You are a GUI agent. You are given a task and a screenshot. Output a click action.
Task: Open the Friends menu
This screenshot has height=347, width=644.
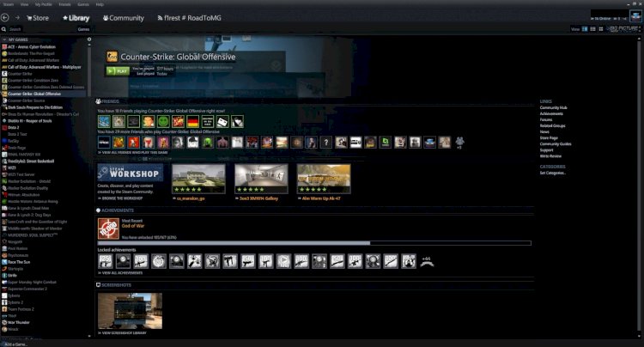point(64,4)
